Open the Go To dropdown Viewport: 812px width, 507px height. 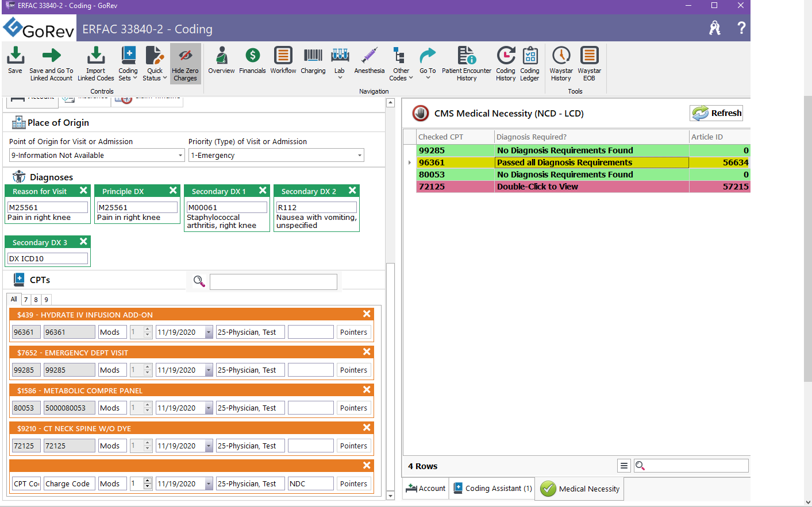pos(428,63)
